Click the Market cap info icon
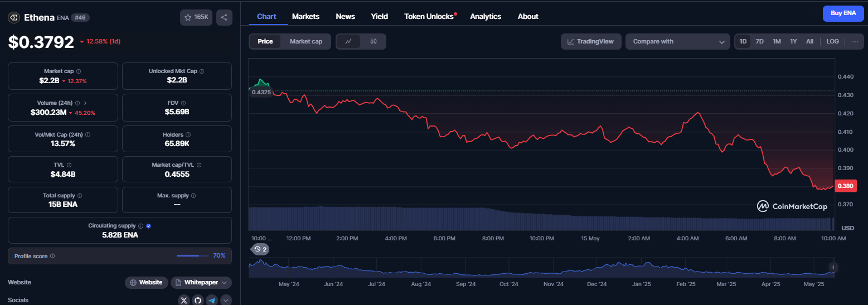This screenshot has width=868, height=305. tap(79, 71)
